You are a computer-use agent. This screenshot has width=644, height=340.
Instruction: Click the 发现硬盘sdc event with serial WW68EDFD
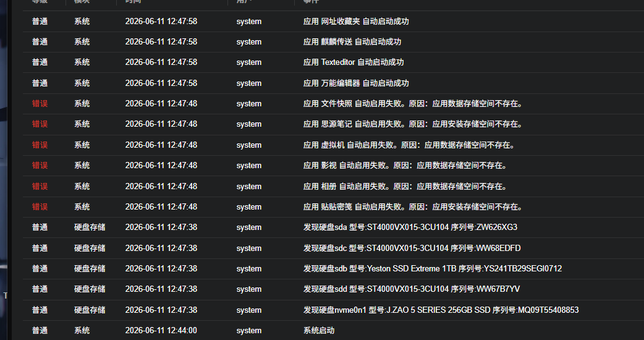point(412,248)
